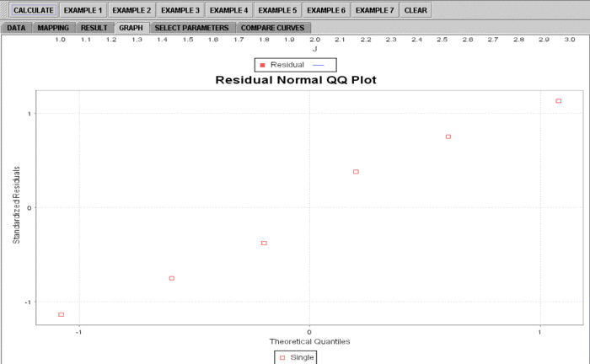Click the Residual legend red square
590x364 pixels.
[x=263, y=65]
